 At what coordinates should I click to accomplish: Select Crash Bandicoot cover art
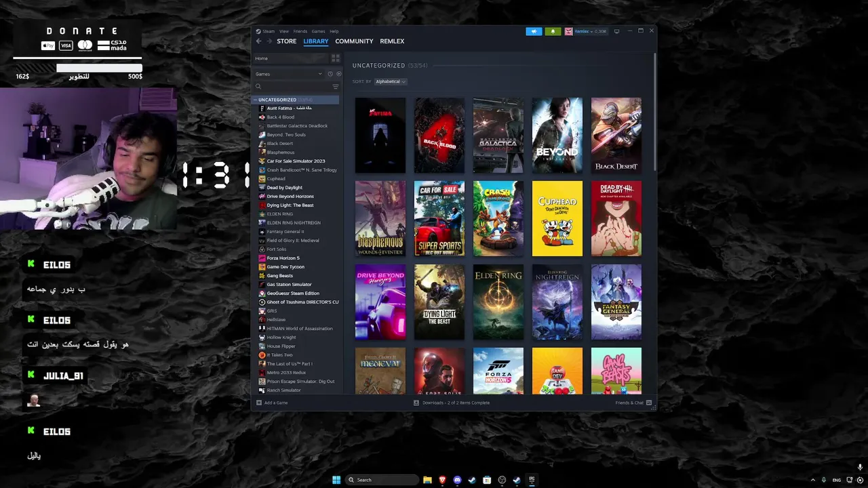498,219
